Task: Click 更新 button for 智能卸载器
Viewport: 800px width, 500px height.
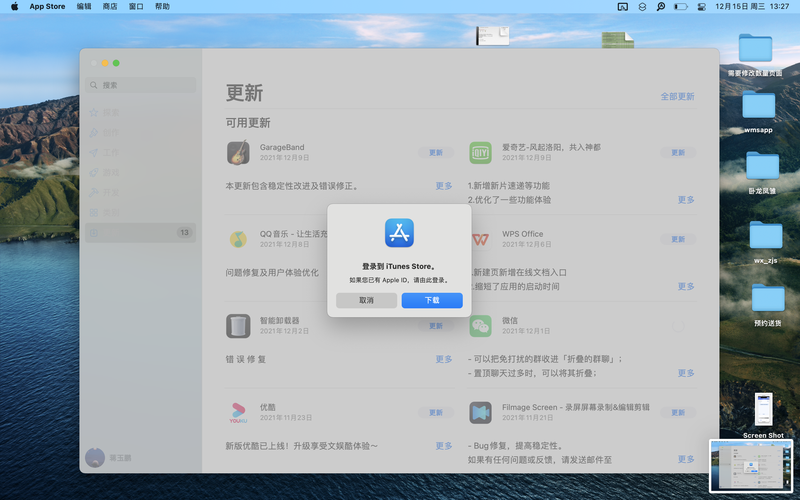Action: (x=436, y=326)
